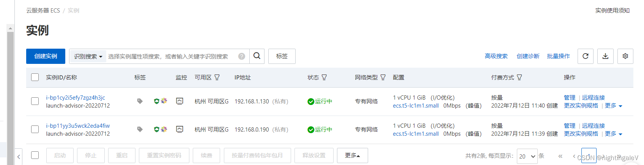Viewport: 644px width, 165px height.
Task: Open instance ID i-bp1yy3u5wck2eda4fiw link
Action: (x=78, y=126)
